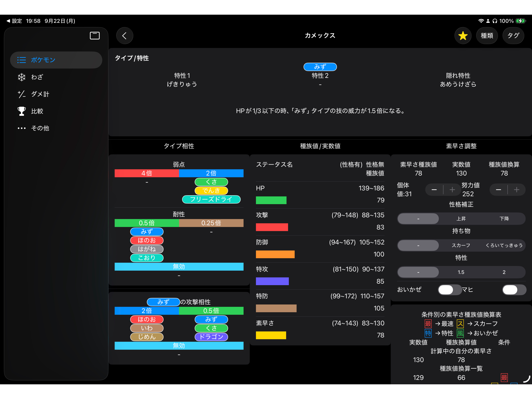Select the 比較 trophy icon
The width and height of the screenshot is (532, 399).
22,111
